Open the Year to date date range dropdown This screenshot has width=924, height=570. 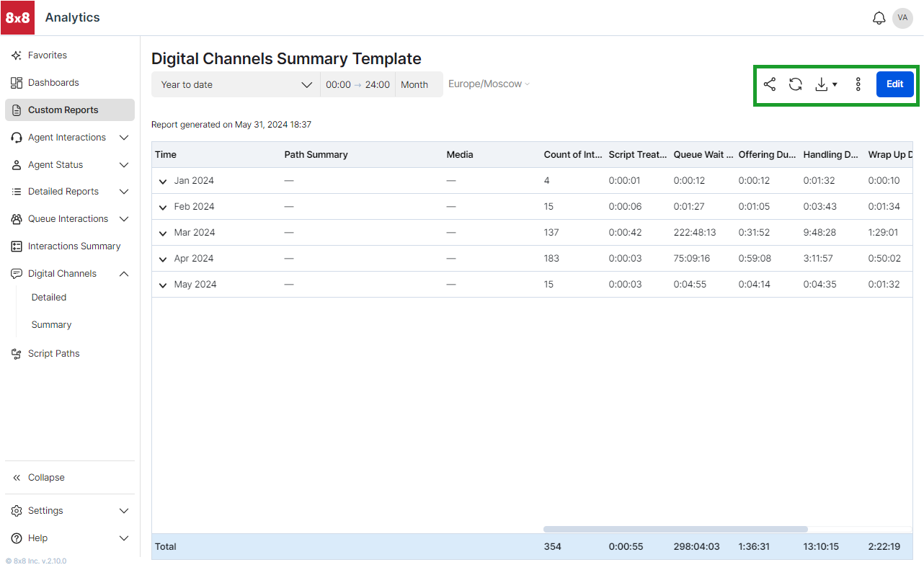[236, 84]
